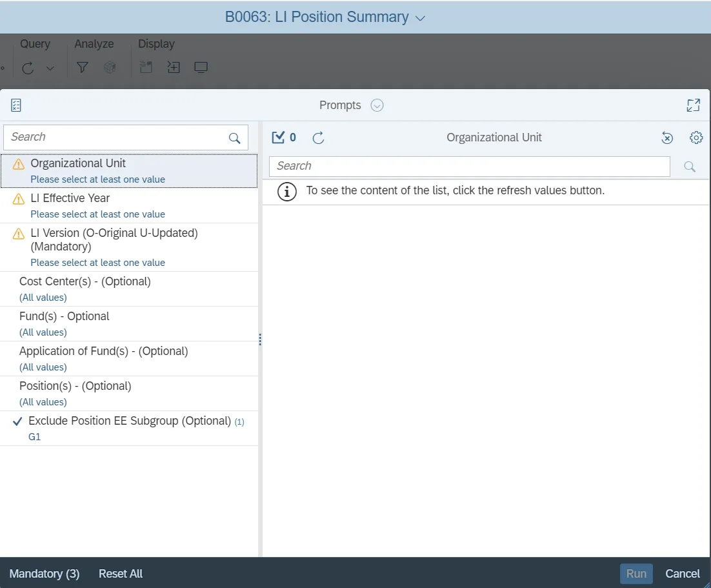Click the Reset All button
The image size is (711, 588).
pos(121,574)
